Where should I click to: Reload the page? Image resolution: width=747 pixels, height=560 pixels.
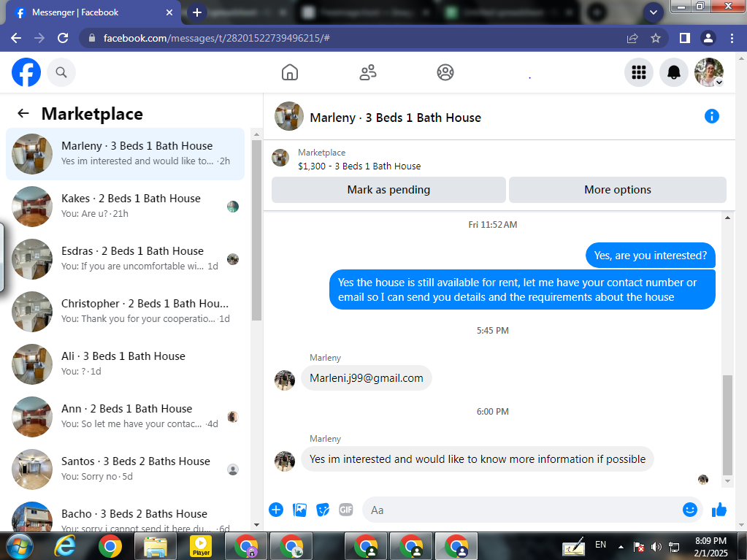click(63, 38)
